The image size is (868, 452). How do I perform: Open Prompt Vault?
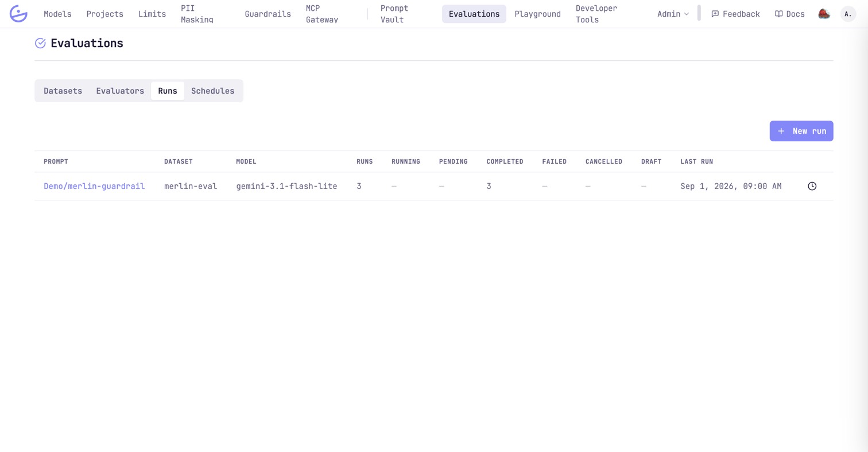(394, 14)
